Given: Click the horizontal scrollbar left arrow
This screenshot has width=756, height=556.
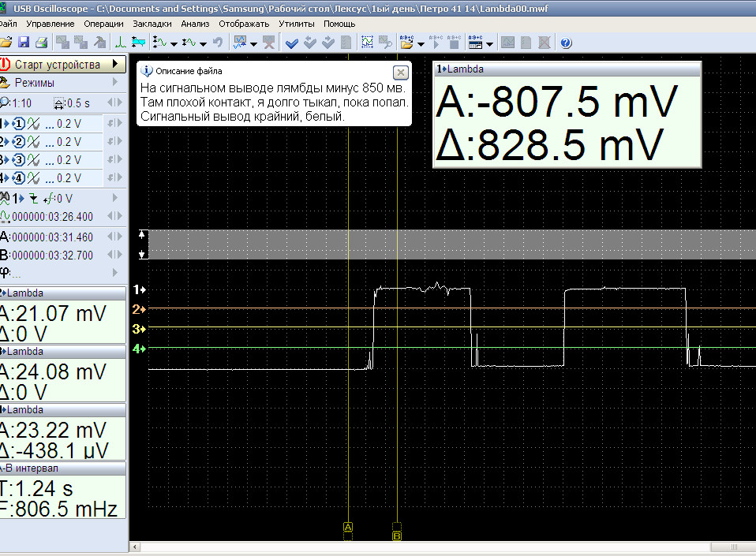Looking at the screenshot, I should tap(134, 547).
